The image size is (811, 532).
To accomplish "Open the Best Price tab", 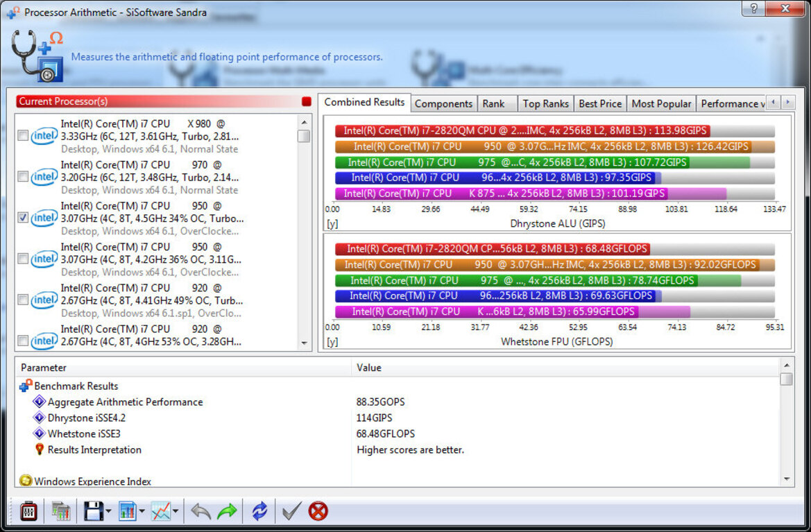I will (x=600, y=104).
